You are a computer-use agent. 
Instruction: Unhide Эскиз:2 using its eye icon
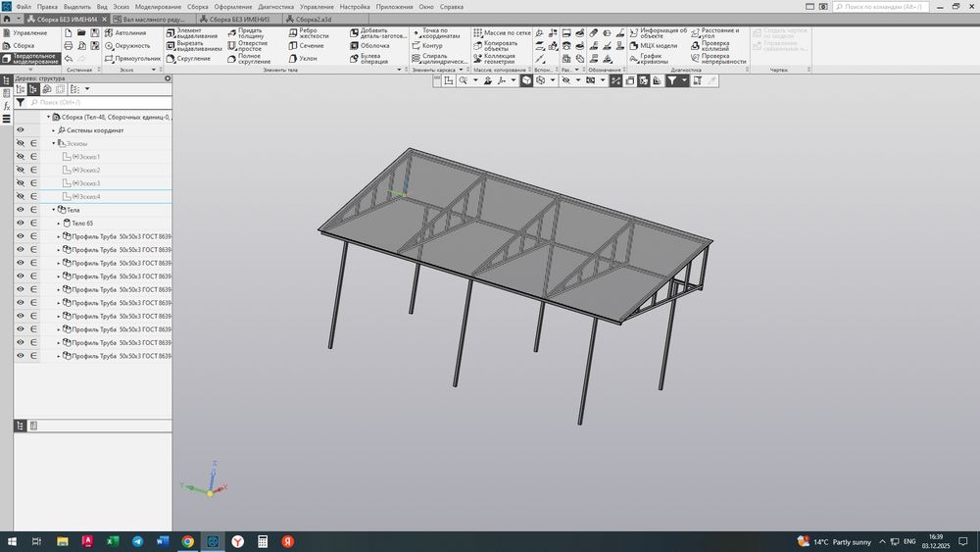pyautogui.click(x=20, y=170)
